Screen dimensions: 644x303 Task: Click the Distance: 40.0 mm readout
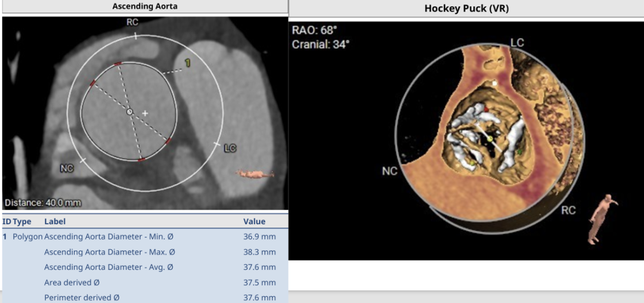(43, 203)
